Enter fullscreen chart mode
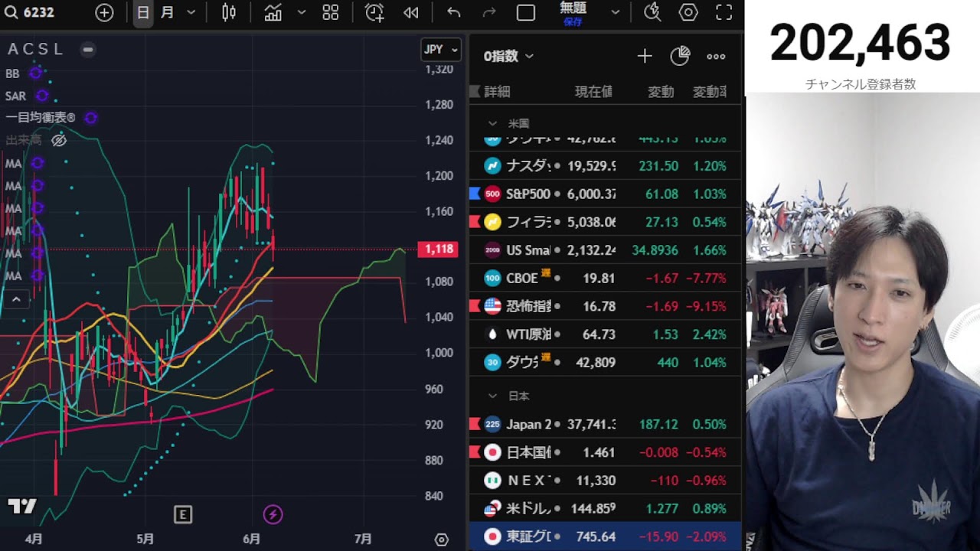Screen dimensions: 980x551 (724, 12)
